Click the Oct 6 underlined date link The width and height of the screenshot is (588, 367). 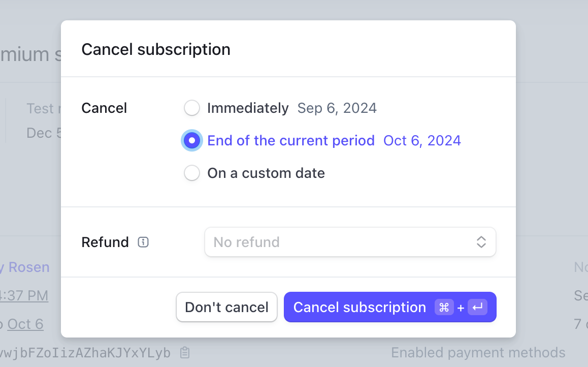pyautogui.click(x=25, y=324)
